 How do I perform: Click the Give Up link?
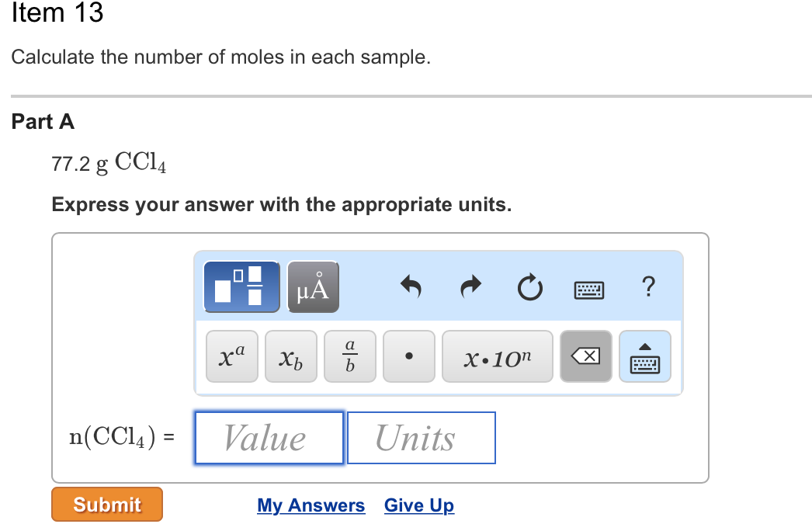click(419, 505)
